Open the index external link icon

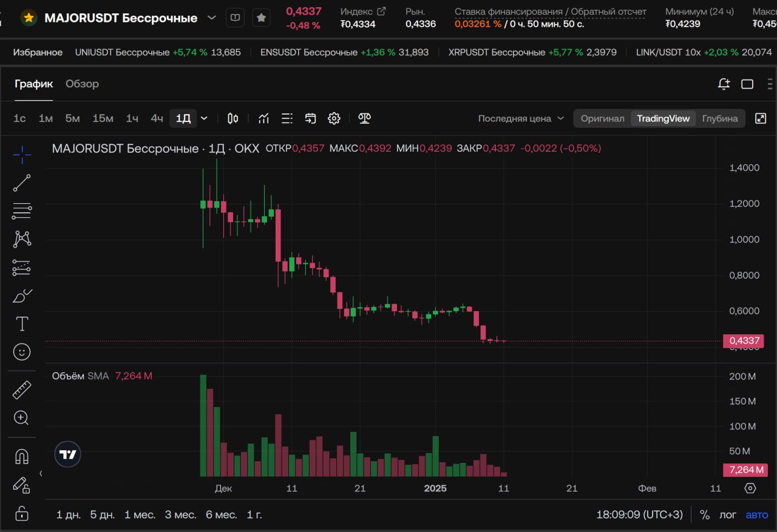381,11
